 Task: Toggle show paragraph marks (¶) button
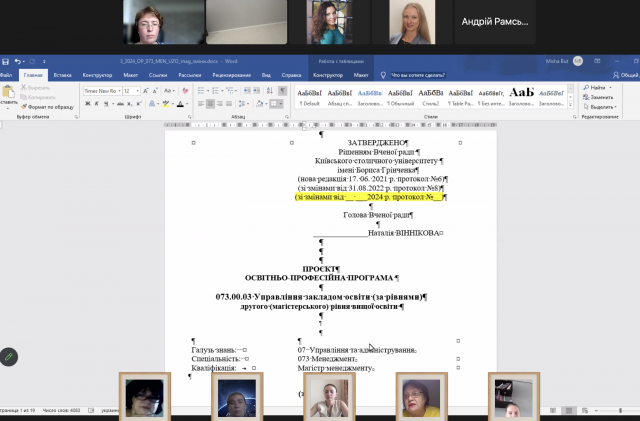[280, 90]
